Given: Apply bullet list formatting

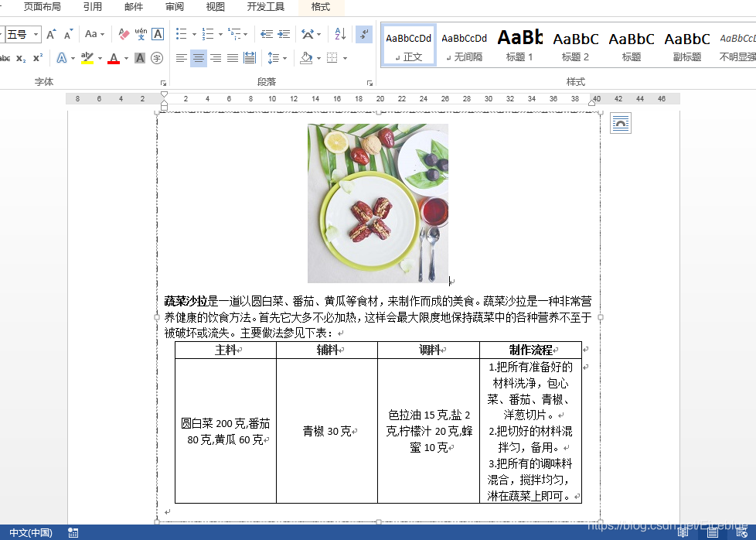Looking at the screenshot, I should (182, 34).
